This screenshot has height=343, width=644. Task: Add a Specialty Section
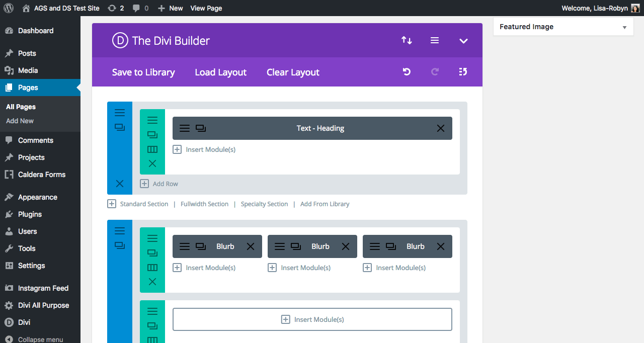[264, 204]
